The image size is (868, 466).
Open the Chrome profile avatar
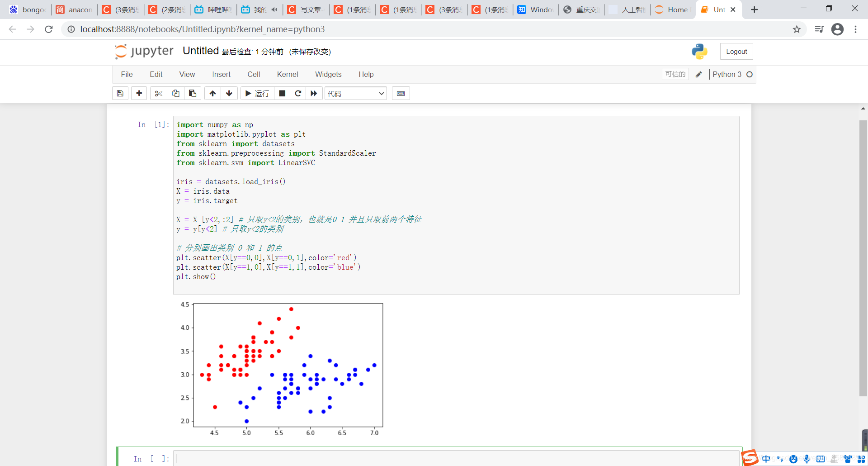(837, 29)
